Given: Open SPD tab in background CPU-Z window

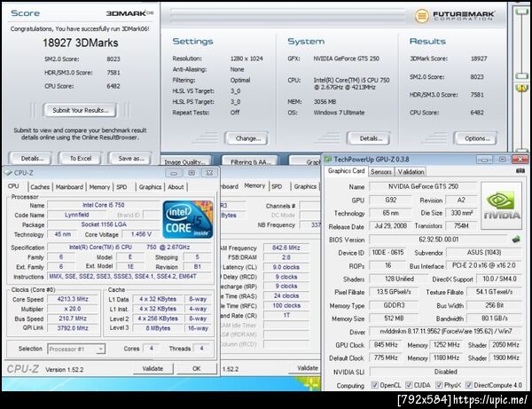Looking at the screenshot, I should pyautogui.click(x=277, y=186).
